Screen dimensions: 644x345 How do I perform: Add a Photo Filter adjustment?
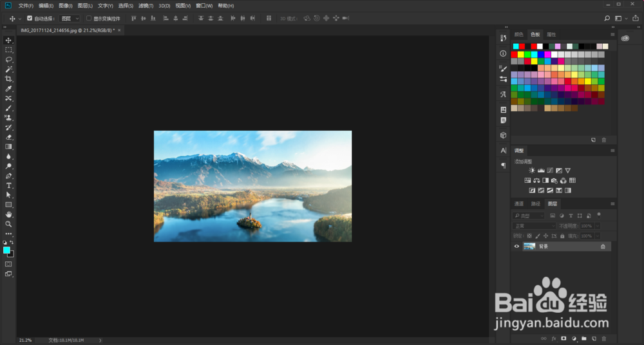554,180
